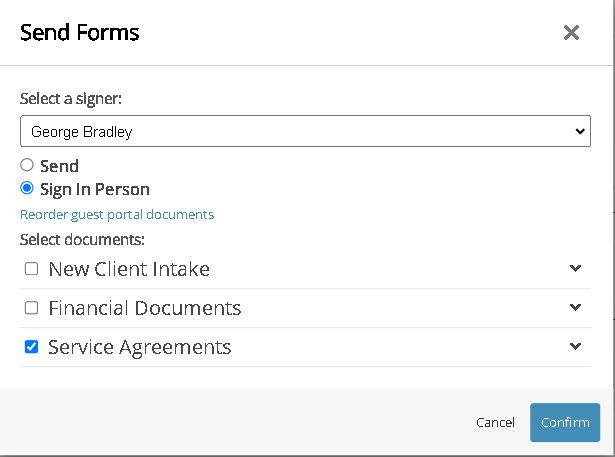
Task: Enable the Financial Documents checkbox
Action: tap(31, 308)
